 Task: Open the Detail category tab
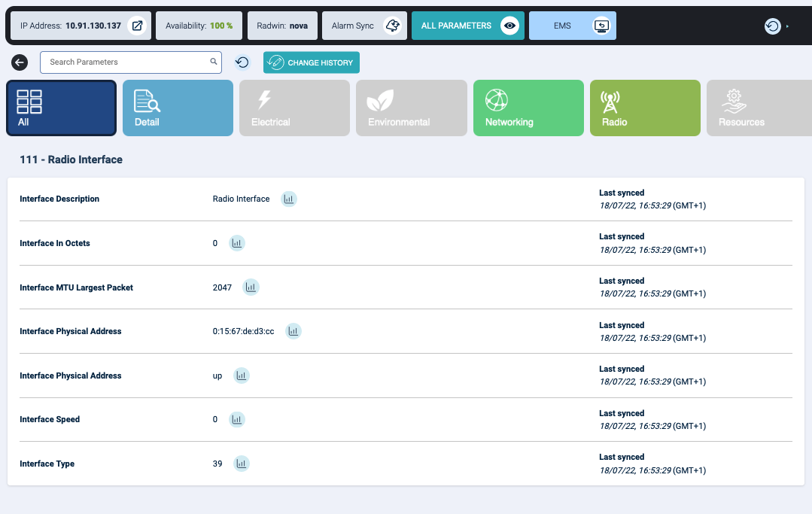point(178,108)
